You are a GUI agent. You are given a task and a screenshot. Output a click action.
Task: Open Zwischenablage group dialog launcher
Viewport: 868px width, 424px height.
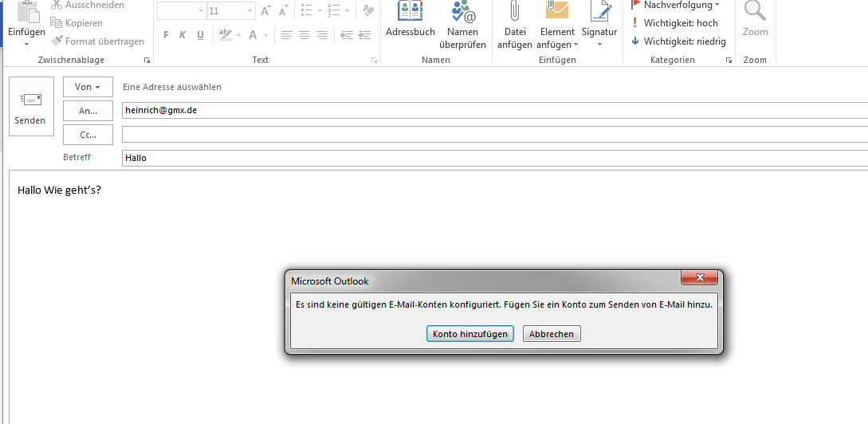click(x=147, y=60)
